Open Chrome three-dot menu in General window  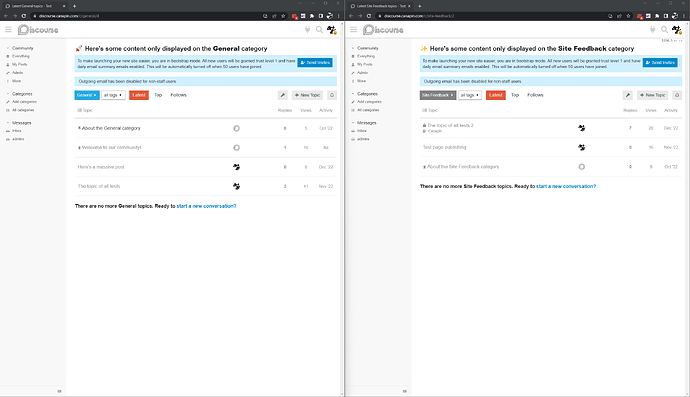coord(338,16)
